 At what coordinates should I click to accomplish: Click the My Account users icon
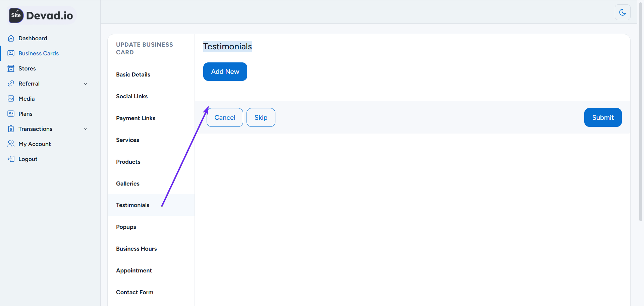coord(11,144)
